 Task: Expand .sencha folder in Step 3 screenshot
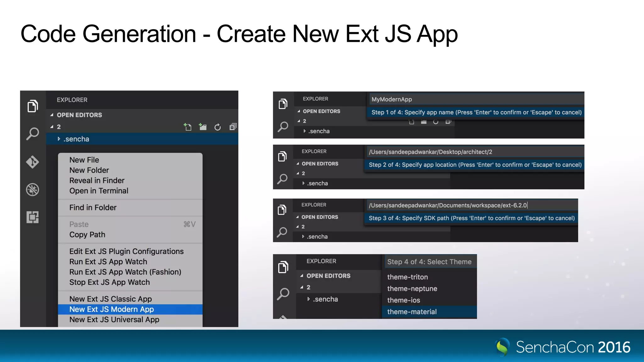pos(303,237)
